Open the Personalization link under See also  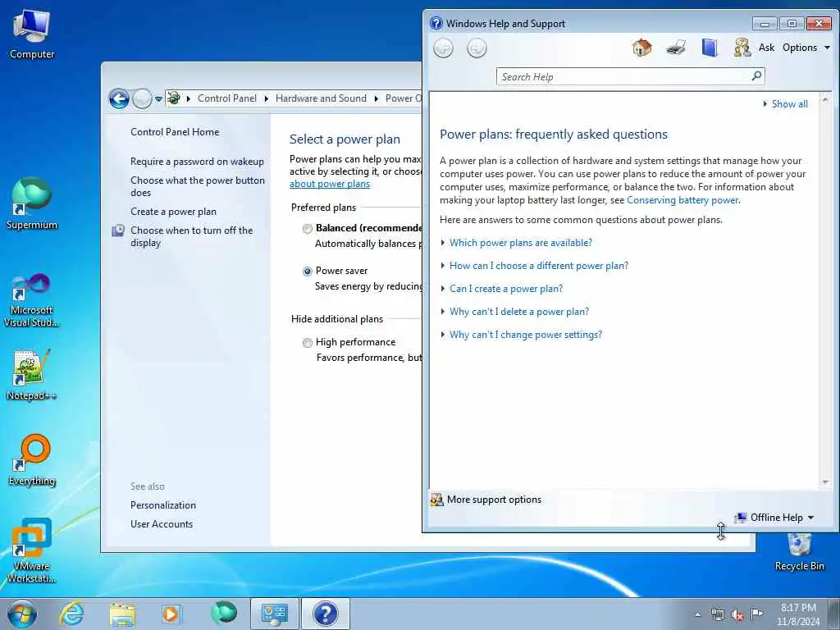pos(163,505)
